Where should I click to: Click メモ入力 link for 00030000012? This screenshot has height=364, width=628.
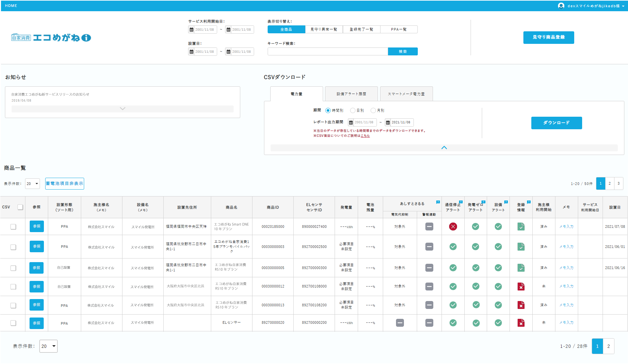[567, 286]
